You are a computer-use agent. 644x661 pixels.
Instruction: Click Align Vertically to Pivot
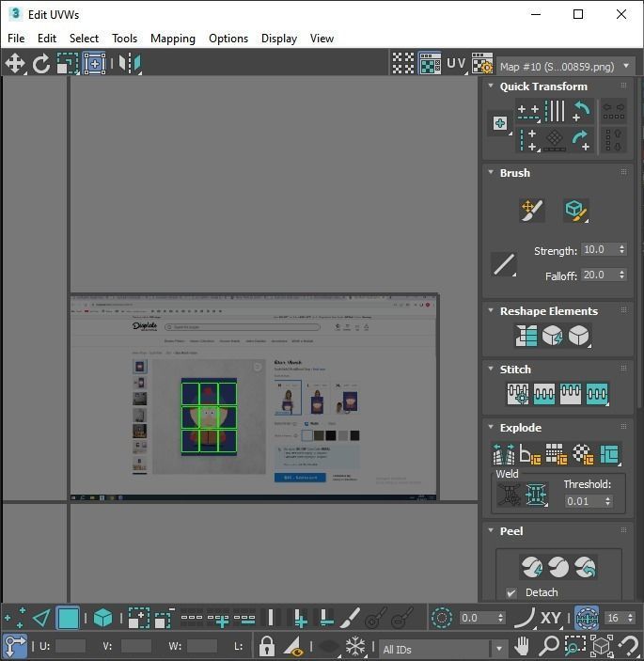point(528,140)
